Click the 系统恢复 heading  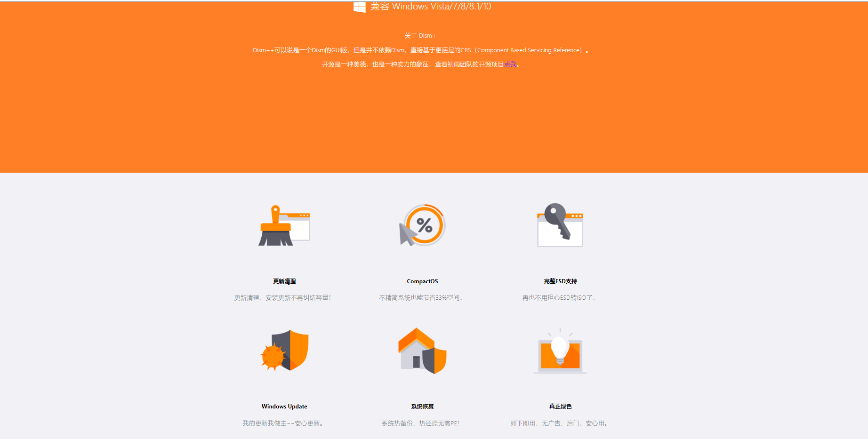[422, 407]
